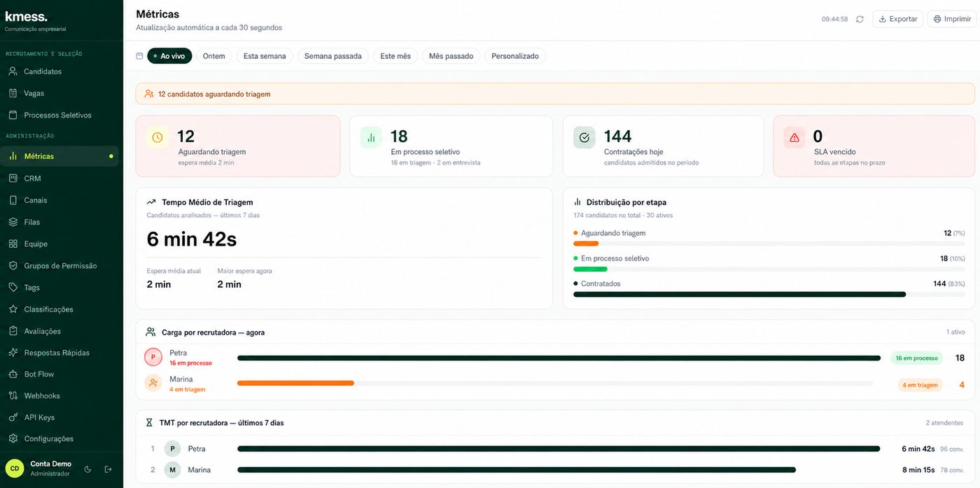Click the 16 em processo green badge
Screen dimensions: 980x488
[916, 358]
